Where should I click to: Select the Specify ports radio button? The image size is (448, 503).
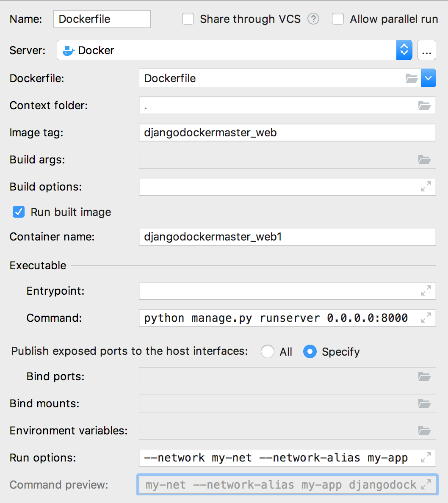coord(310,351)
